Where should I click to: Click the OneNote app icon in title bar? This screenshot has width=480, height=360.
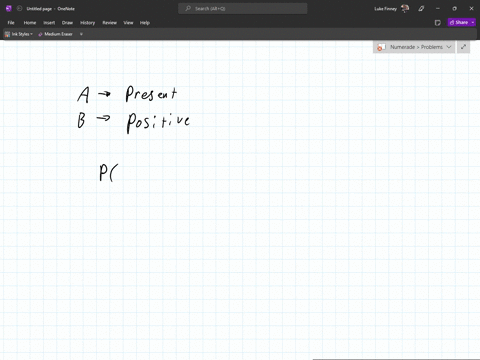[x=9, y=9]
